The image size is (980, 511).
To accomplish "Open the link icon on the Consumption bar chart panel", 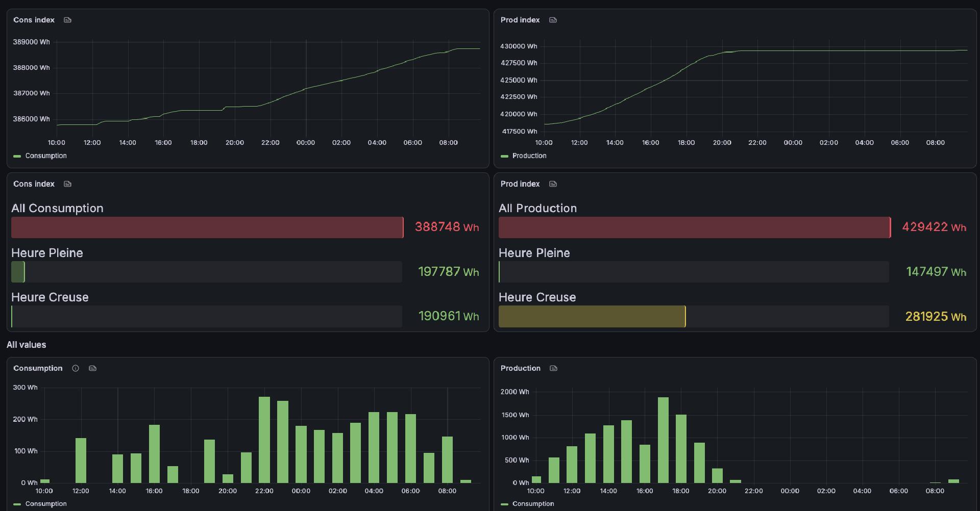I will (x=92, y=368).
